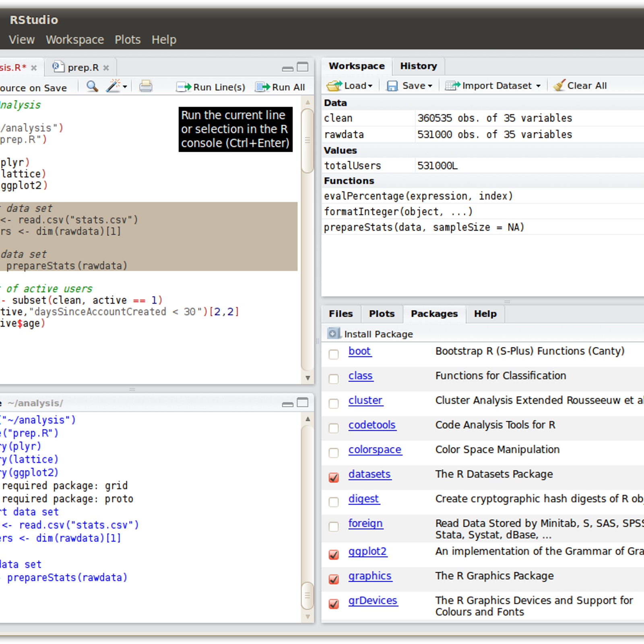
Task: Uncheck the ggplot2 package checkbox
Action: 334,554
